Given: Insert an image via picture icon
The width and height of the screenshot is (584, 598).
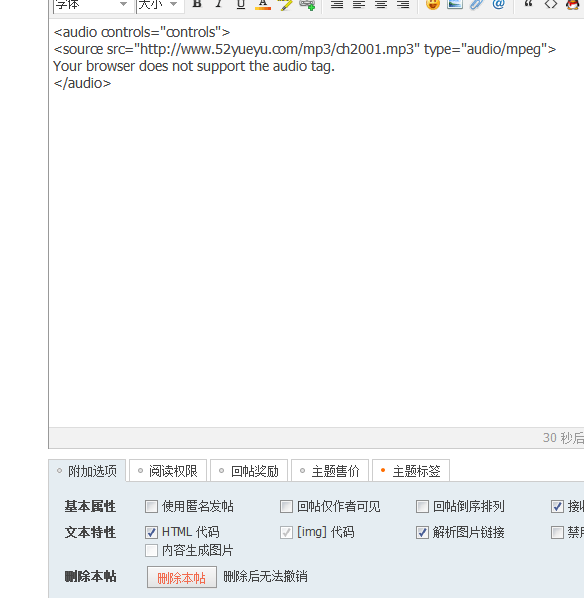Looking at the screenshot, I should tap(455, 4).
